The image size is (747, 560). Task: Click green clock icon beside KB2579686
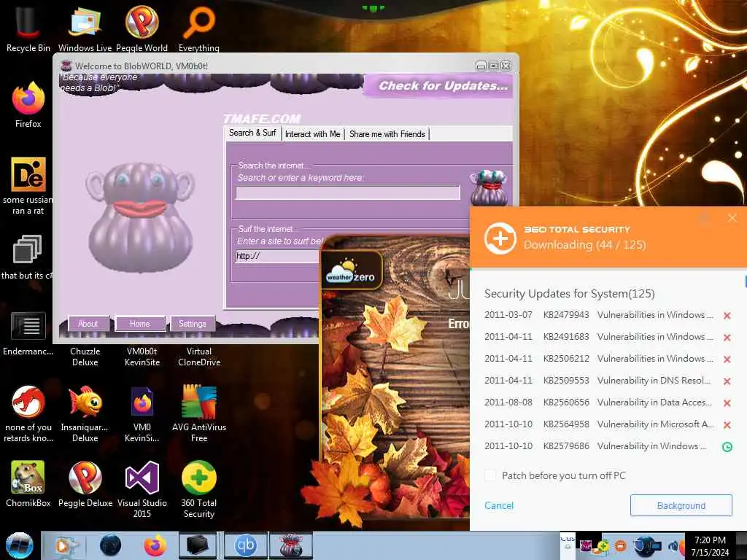pos(727,447)
